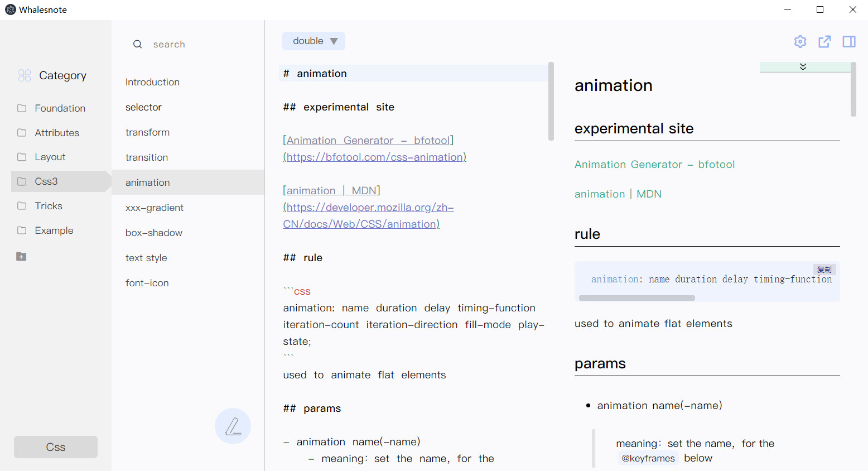Click the developer.mozilla.org URL in editor
Viewport: 868px width, 471px height.
click(368, 215)
